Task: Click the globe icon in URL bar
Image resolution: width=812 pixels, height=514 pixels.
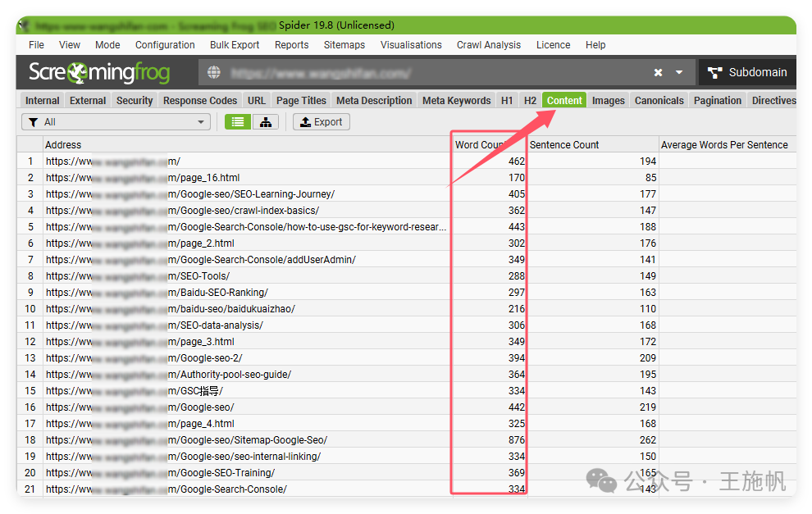Action: coord(214,72)
